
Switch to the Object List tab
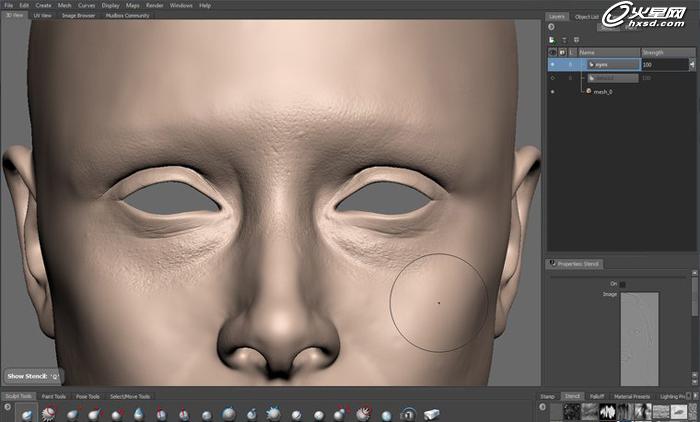click(587, 16)
